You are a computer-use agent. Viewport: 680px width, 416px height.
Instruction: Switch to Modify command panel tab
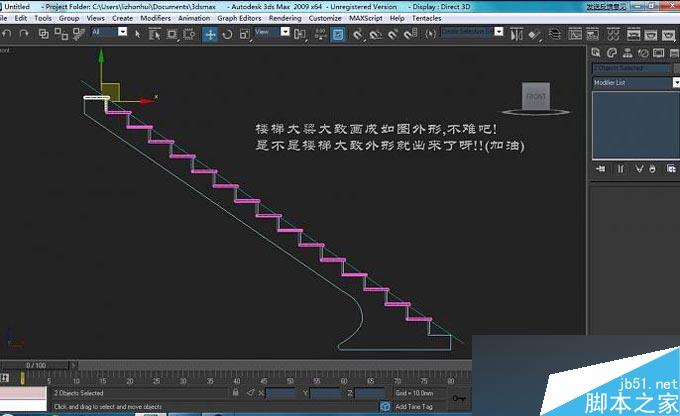pyautogui.click(x=612, y=53)
